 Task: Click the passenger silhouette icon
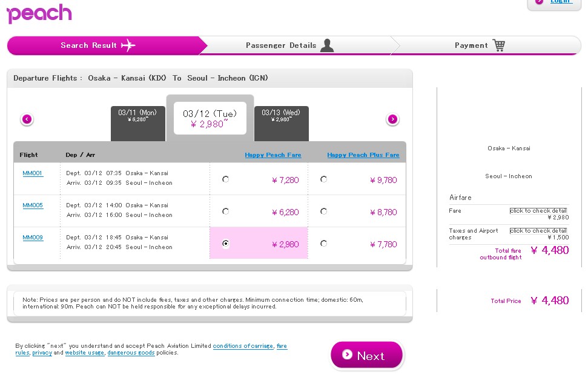click(327, 45)
